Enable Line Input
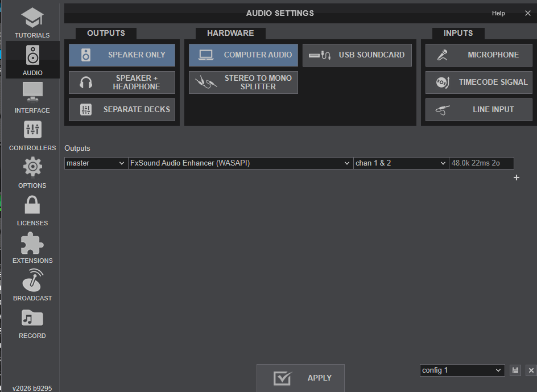The height and width of the screenshot is (392, 537). (479, 110)
